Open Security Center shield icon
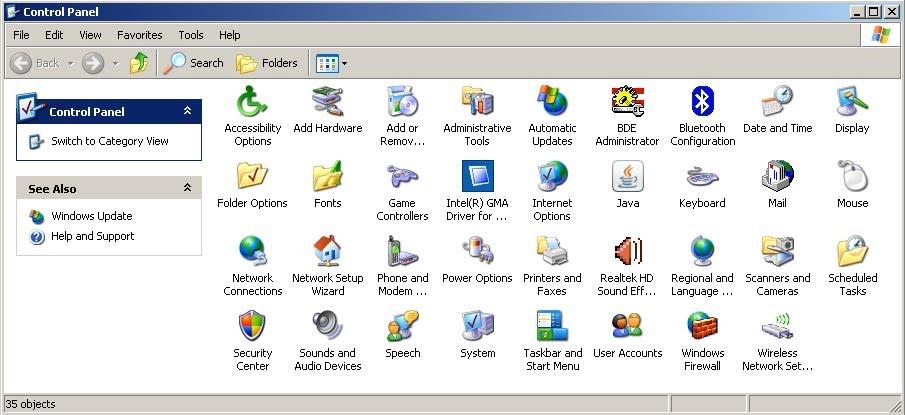The width and height of the screenshot is (905, 415). (x=252, y=327)
